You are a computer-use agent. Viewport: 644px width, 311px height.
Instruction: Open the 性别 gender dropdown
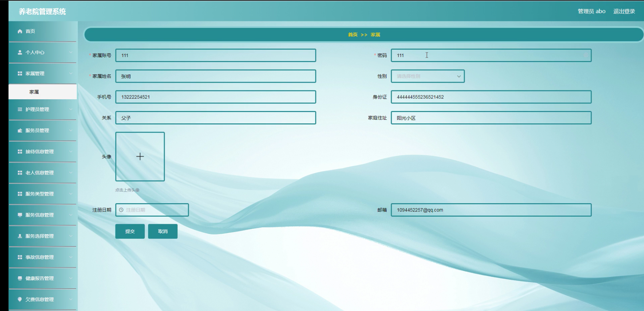click(x=428, y=76)
